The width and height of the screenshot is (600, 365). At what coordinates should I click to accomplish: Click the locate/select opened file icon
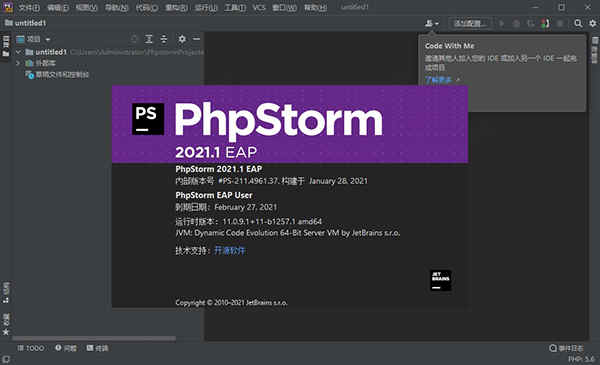pyautogui.click(x=134, y=39)
